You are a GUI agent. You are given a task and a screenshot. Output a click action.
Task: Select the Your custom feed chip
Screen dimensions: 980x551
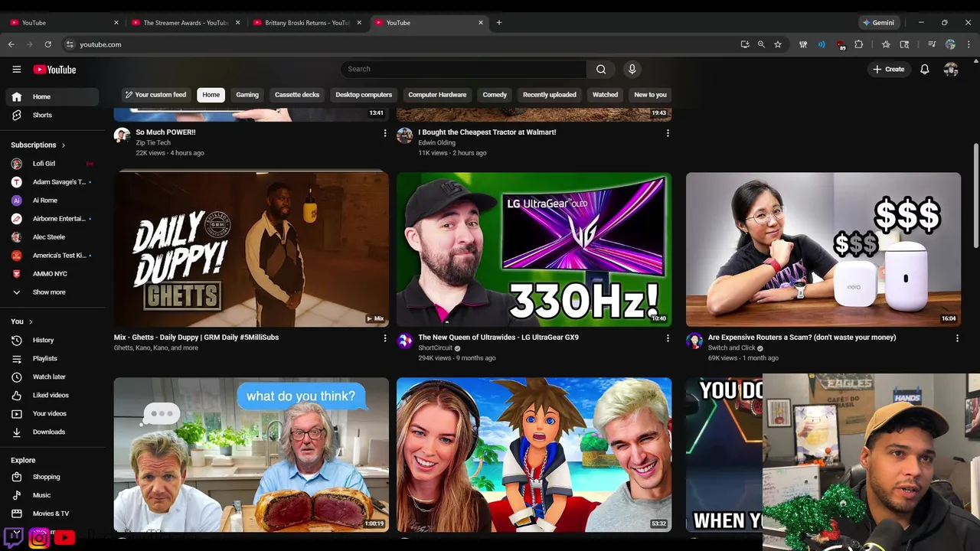click(x=156, y=95)
